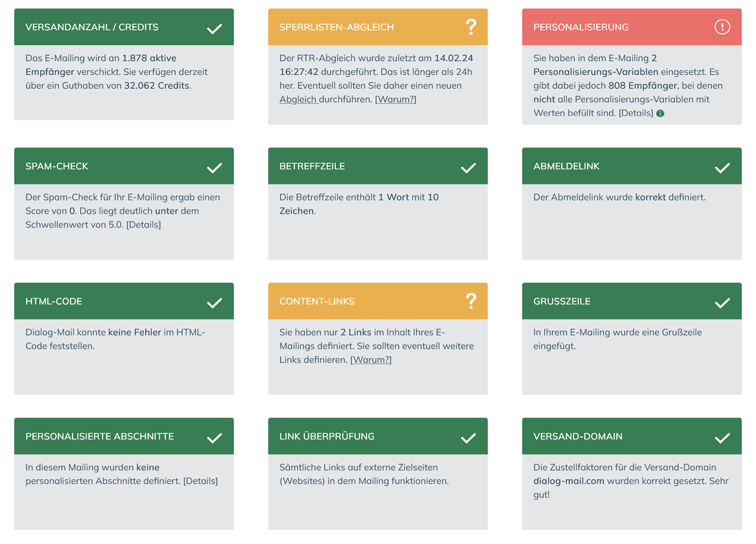Open [Details] in Personalisierte Abschnitte card
The image size is (756, 544).
[201, 481]
